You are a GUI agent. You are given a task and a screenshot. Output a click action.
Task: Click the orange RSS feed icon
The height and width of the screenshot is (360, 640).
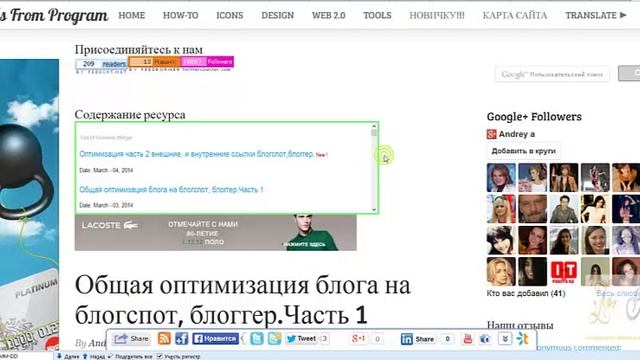click(164, 338)
